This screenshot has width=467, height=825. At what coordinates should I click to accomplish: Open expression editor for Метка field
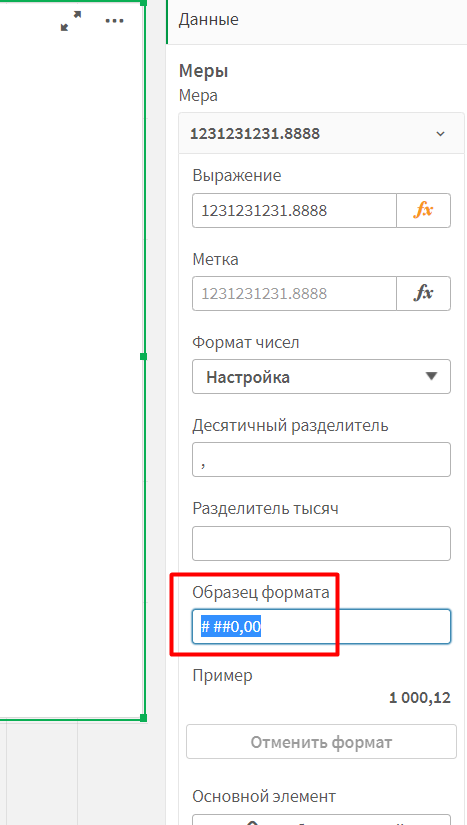click(423, 293)
